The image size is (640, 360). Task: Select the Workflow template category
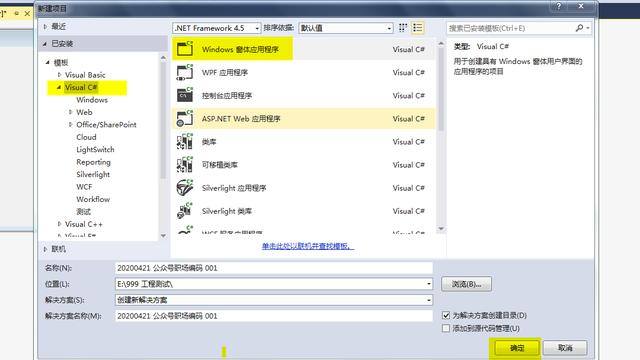pyautogui.click(x=93, y=199)
